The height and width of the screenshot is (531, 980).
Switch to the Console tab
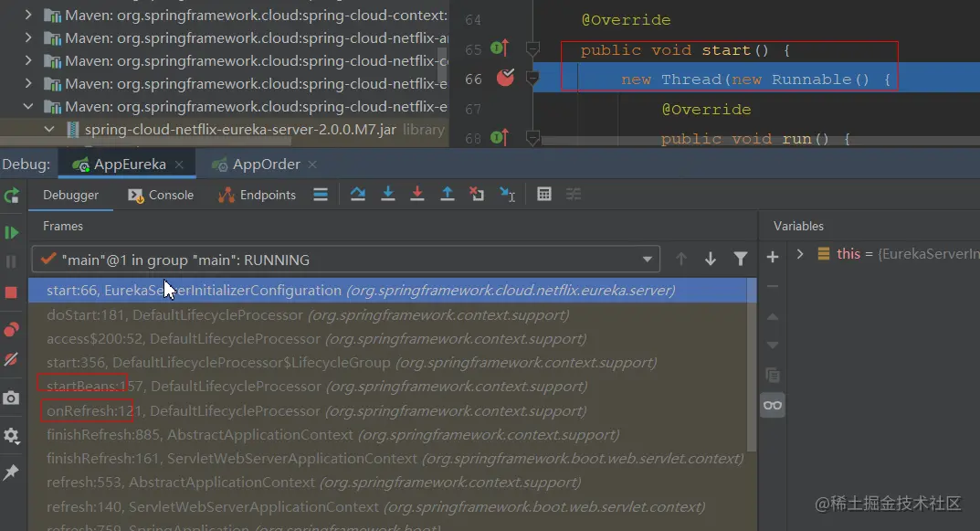tap(162, 196)
